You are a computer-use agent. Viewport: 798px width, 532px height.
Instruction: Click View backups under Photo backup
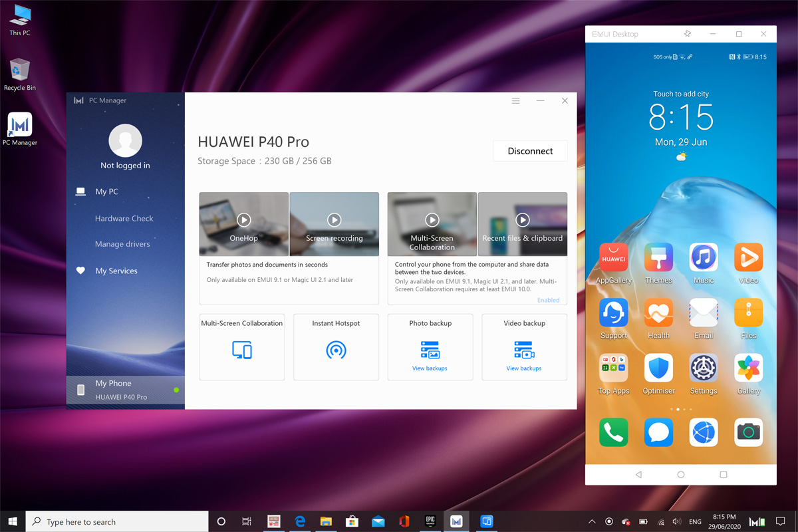430,368
